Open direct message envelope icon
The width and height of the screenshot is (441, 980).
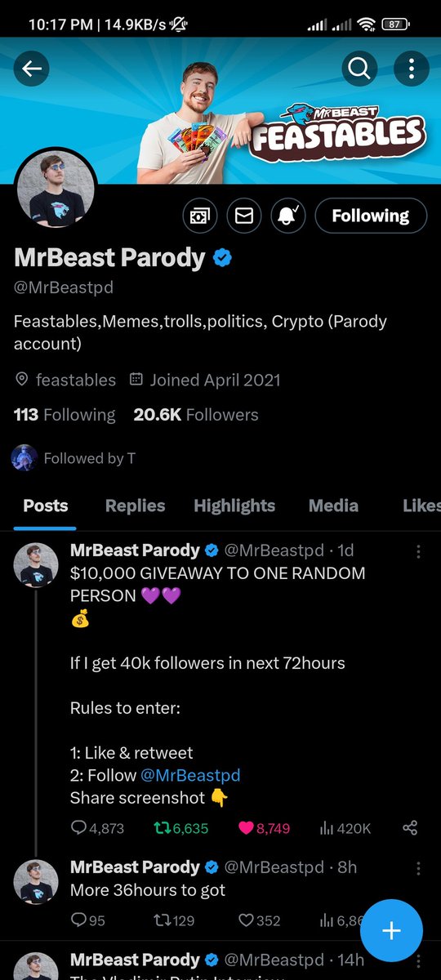243,216
